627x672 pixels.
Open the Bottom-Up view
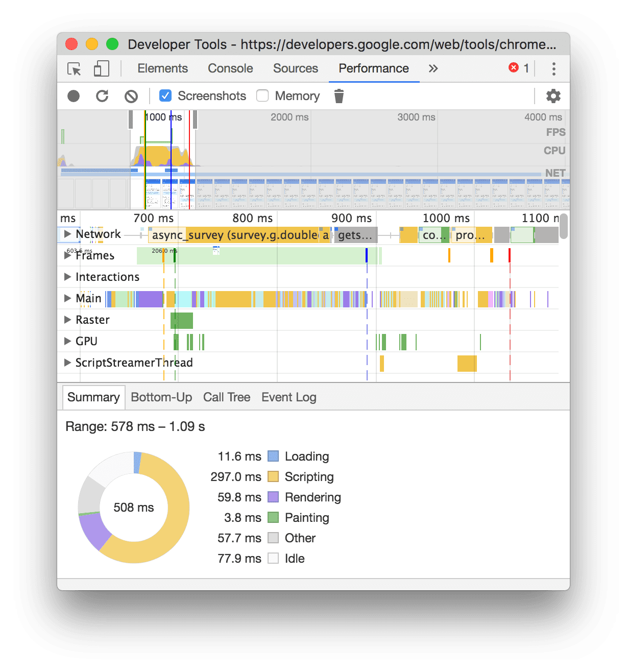[161, 397]
